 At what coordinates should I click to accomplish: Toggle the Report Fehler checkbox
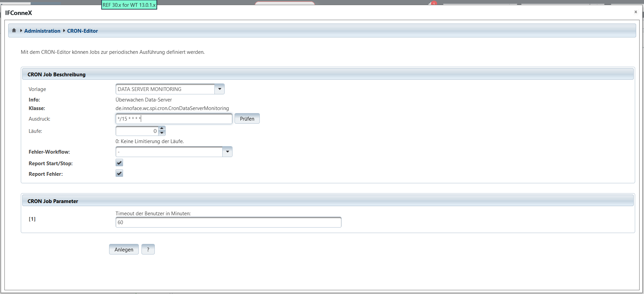119,173
